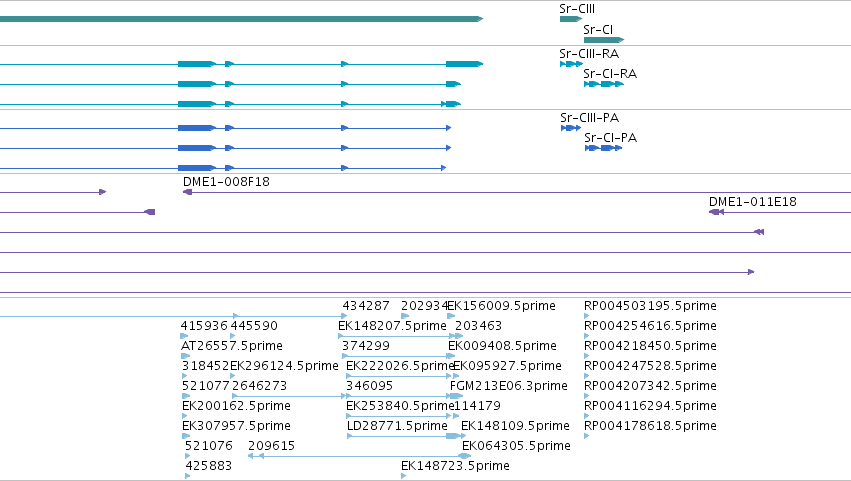Open the EK148723.5prime label
Viewport: 851px width, 481px height.
pyautogui.click(x=455, y=466)
